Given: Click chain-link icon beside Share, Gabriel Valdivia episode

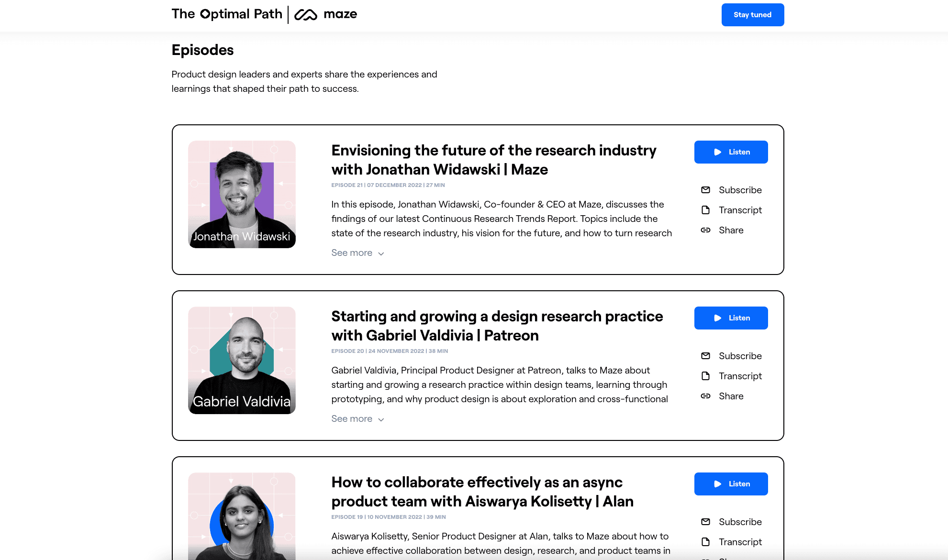Looking at the screenshot, I should [705, 396].
